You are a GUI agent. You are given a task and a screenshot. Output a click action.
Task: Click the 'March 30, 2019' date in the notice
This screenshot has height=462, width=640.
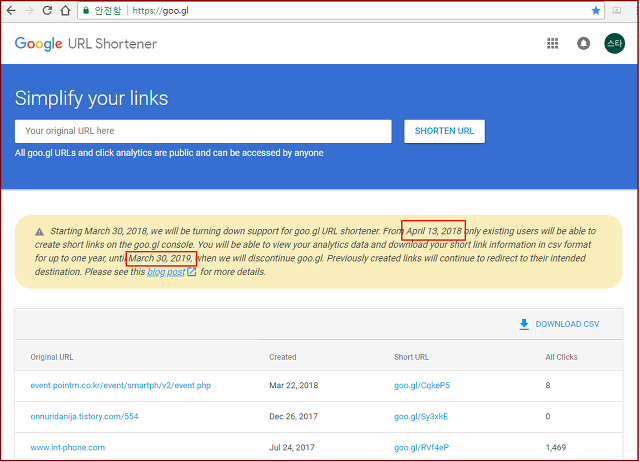[x=160, y=258]
